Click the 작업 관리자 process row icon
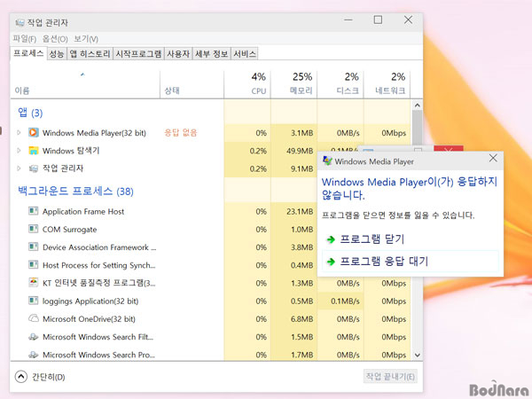Image resolution: width=532 pixels, height=399 pixels. tap(34, 168)
